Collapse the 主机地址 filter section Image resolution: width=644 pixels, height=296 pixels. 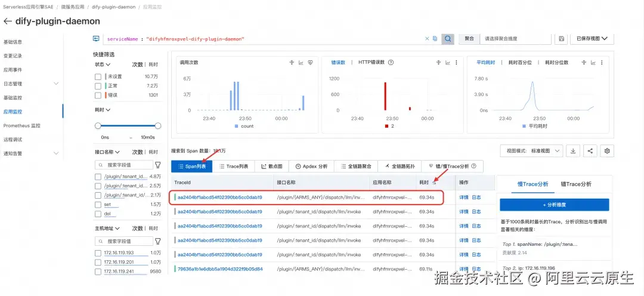pyautogui.click(x=107, y=228)
